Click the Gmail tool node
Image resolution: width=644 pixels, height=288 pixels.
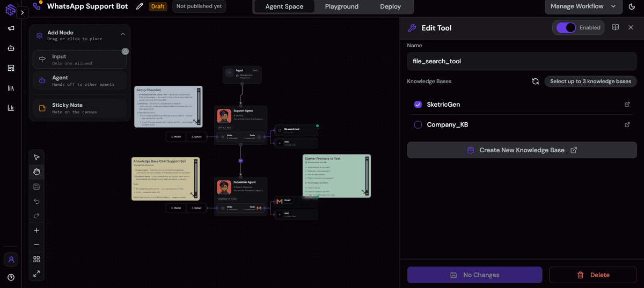(x=296, y=202)
